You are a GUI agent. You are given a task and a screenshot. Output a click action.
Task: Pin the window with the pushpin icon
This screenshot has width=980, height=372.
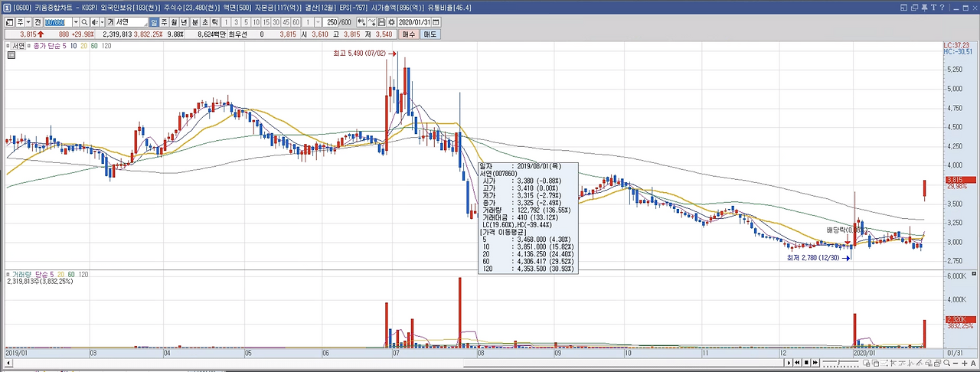coord(924,8)
